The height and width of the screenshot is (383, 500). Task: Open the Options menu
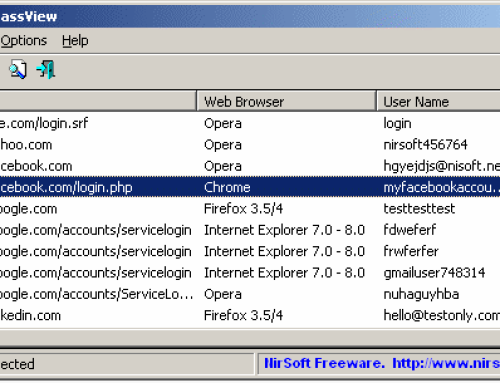(23, 41)
